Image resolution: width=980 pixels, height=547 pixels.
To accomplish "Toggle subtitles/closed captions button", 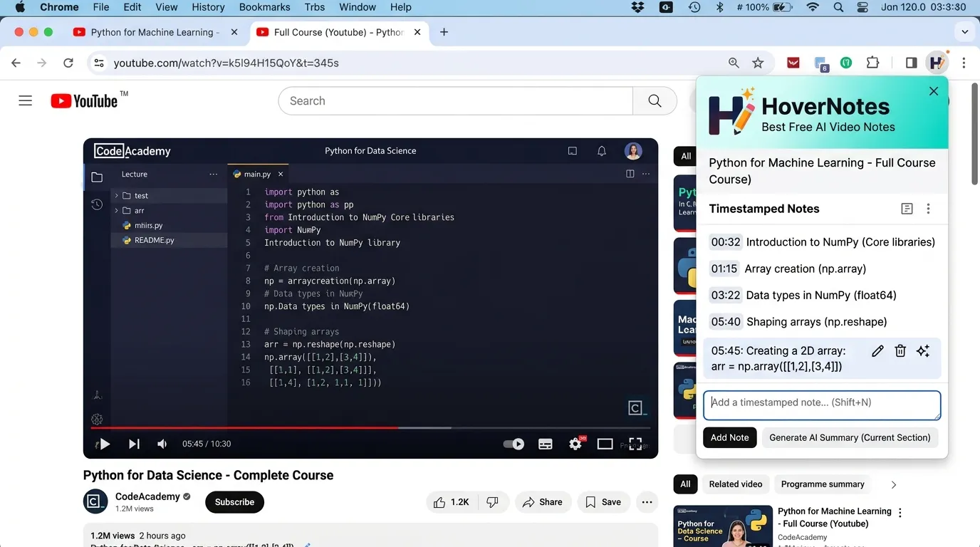I will click(546, 444).
